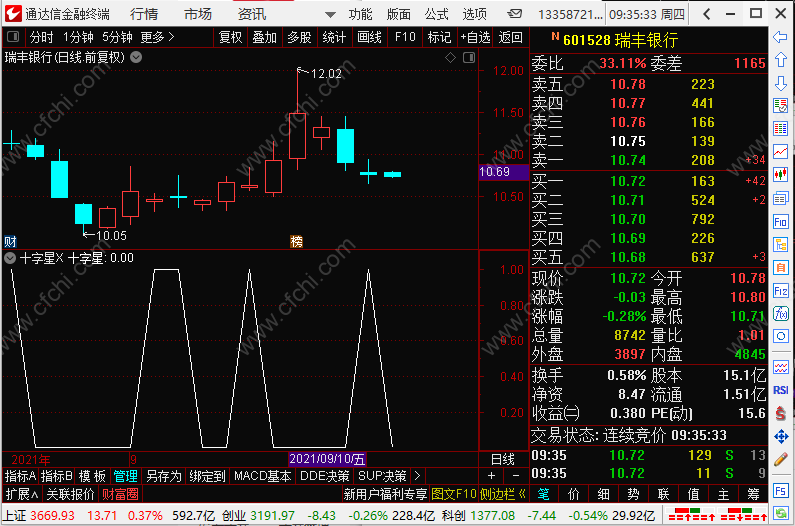Click the down arrow sidebar icon
795x526 pixels.
click(x=780, y=83)
